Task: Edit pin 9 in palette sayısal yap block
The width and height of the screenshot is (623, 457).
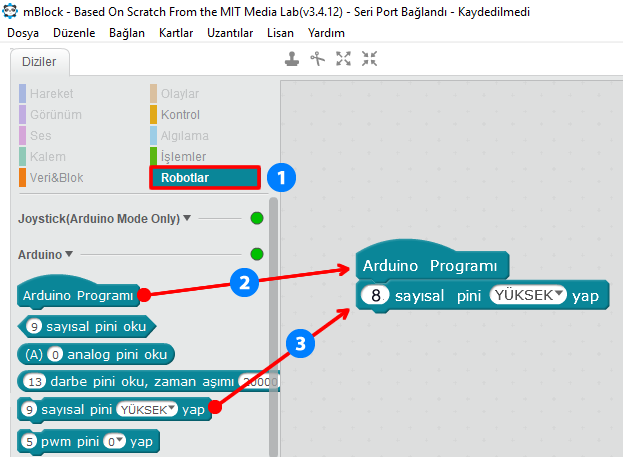Action: 29,409
